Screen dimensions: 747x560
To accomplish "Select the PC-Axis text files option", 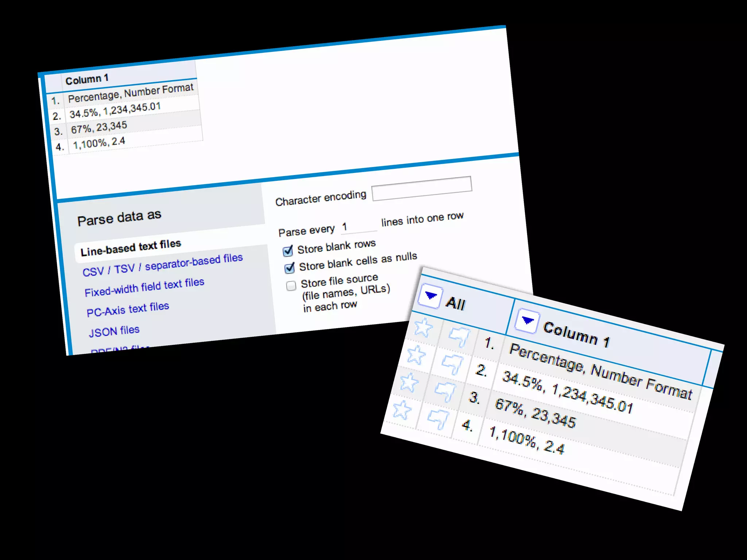I will point(128,309).
